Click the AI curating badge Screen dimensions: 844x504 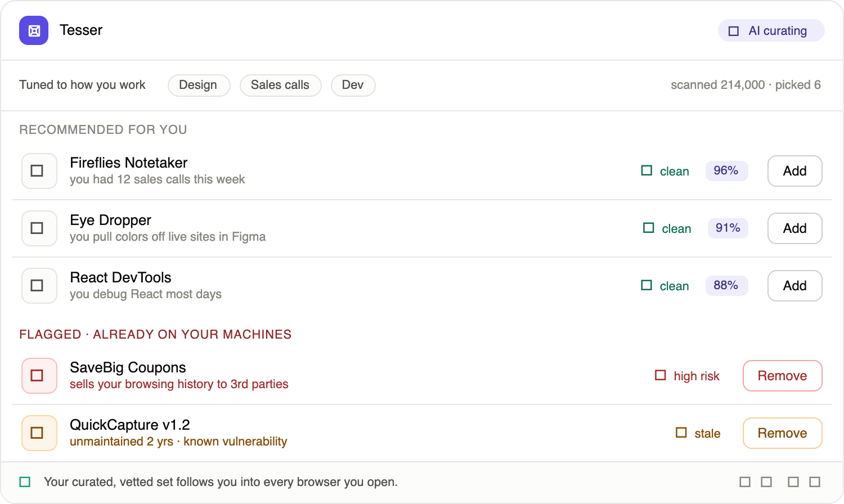(x=771, y=31)
